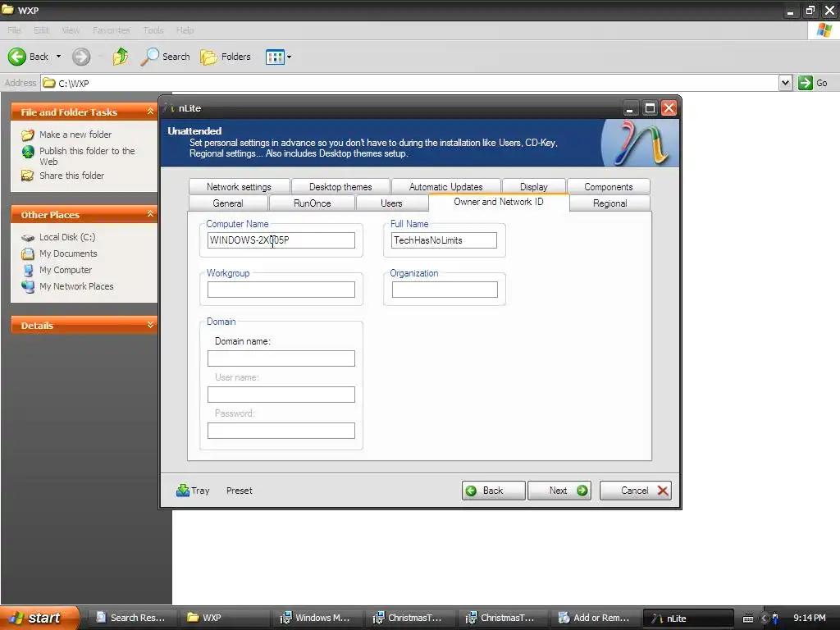
Task: Toggle the Folders pane button
Action: click(226, 57)
